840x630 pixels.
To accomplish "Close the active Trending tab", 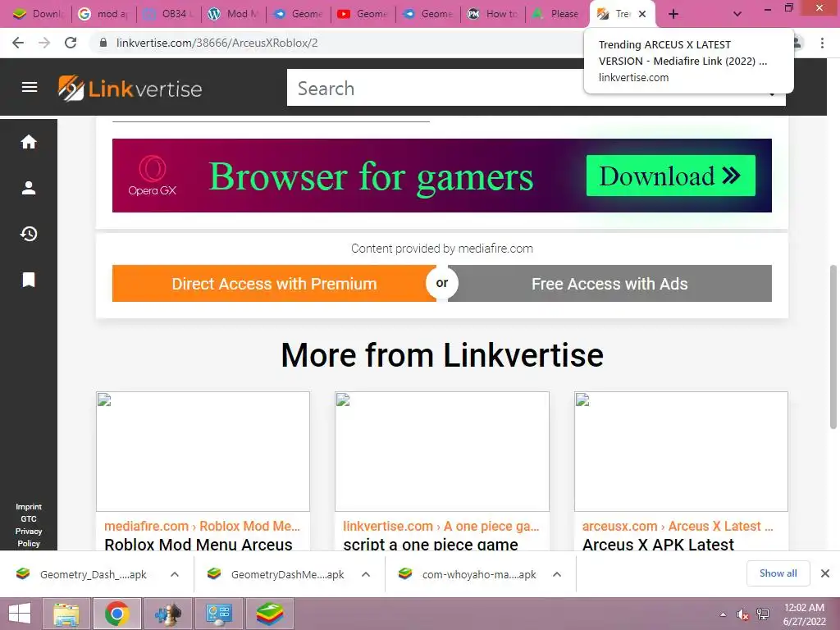I will tap(642, 14).
